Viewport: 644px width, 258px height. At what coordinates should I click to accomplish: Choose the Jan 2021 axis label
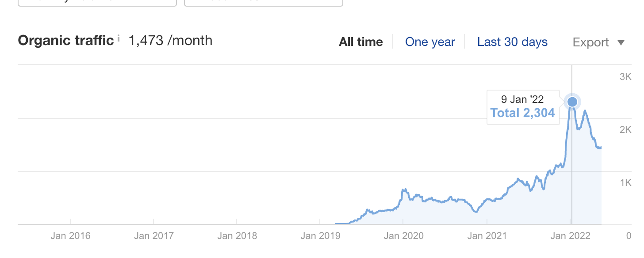coord(487,236)
